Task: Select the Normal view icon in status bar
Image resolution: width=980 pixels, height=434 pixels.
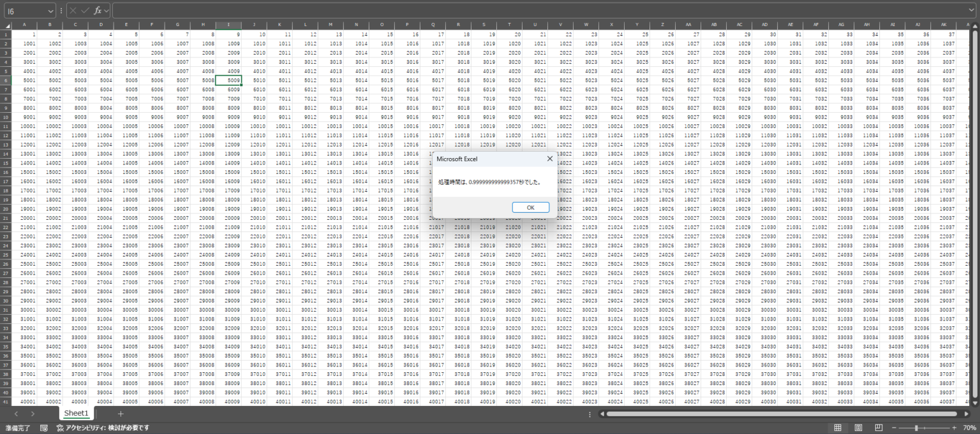Action: tap(838, 428)
